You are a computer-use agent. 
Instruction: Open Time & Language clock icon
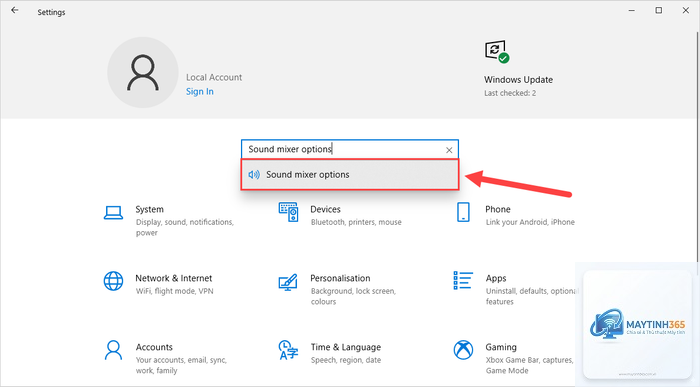tap(288, 350)
